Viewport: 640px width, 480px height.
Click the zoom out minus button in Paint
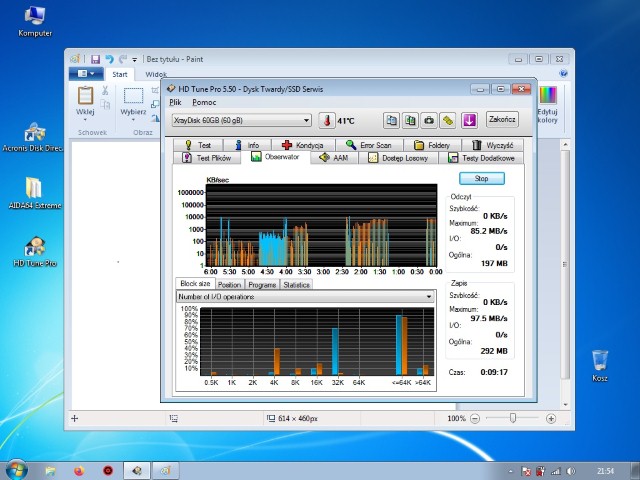pos(475,418)
